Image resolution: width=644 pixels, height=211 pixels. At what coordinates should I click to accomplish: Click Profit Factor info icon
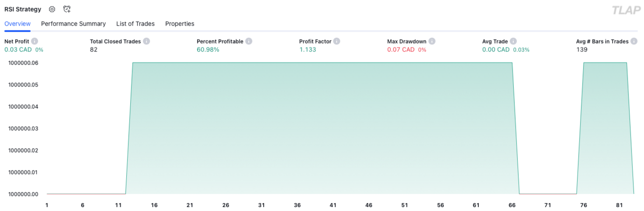(337, 41)
